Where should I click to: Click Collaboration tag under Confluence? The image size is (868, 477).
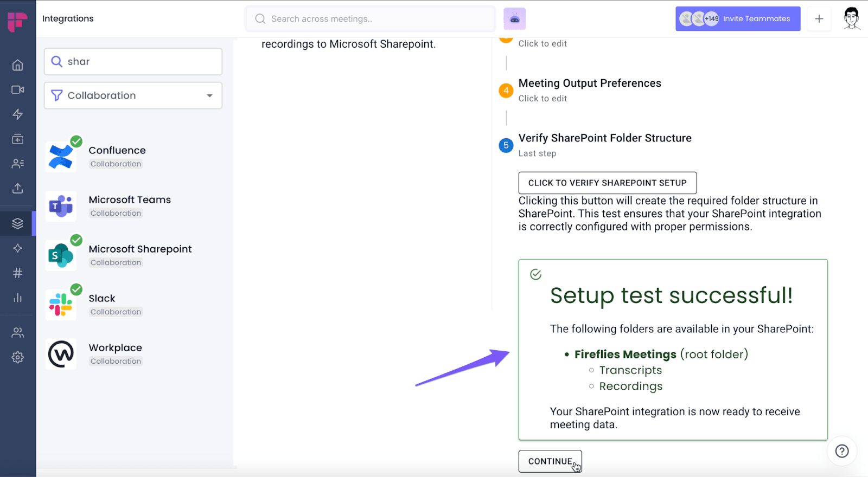[116, 164]
